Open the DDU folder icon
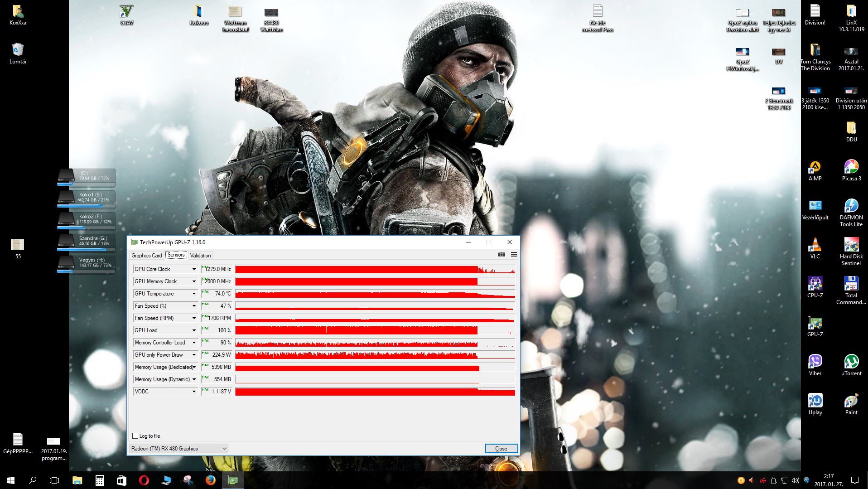Screen dimensions: 868x489 tap(851, 132)
